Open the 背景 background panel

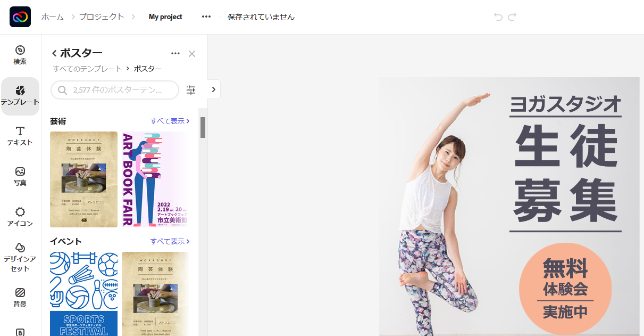click(20, 298)
